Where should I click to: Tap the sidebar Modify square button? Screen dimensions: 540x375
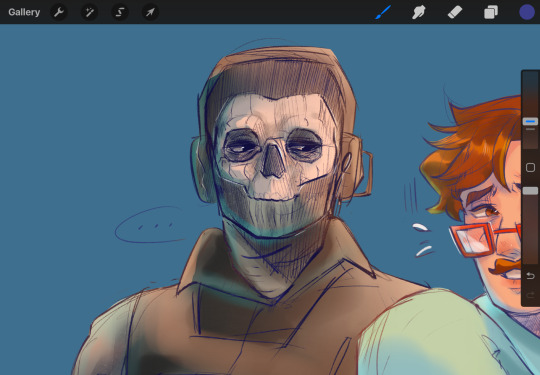click(x=530, y=167)
